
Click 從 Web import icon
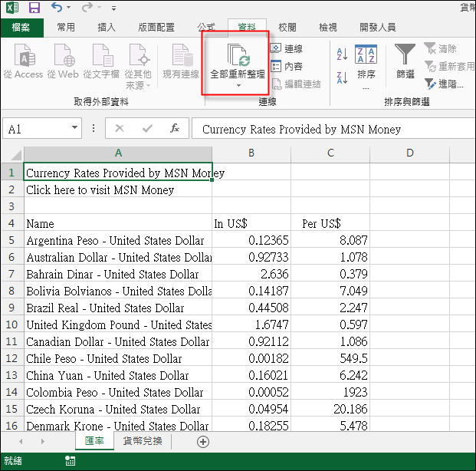coord(63,61)
